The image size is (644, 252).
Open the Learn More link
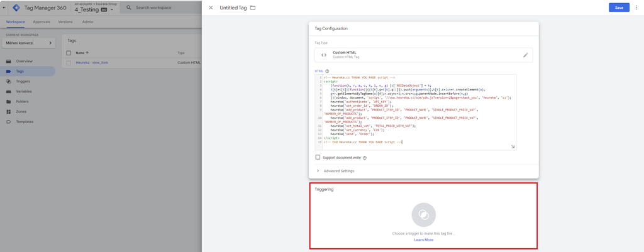423,239
